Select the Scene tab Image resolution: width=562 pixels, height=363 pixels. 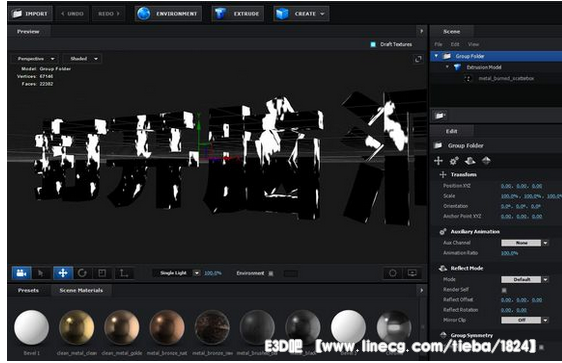[x=451, y=32]
